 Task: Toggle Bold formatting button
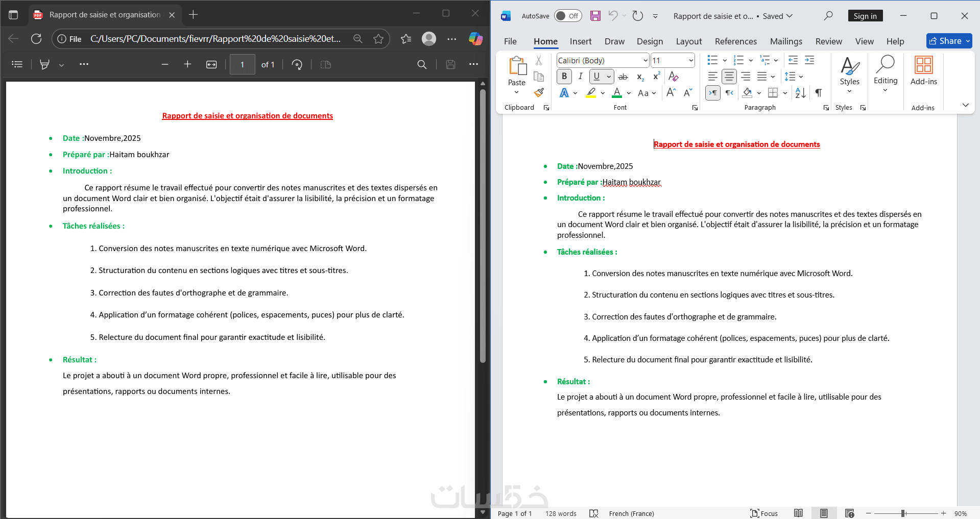(564, 77)
